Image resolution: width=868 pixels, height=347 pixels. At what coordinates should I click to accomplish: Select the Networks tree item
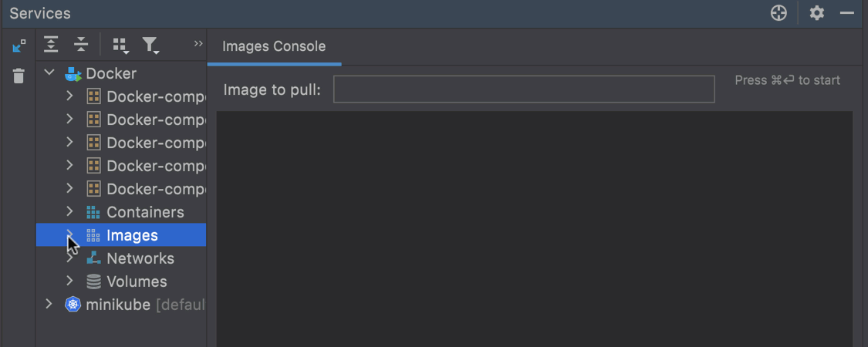[140, 258]
